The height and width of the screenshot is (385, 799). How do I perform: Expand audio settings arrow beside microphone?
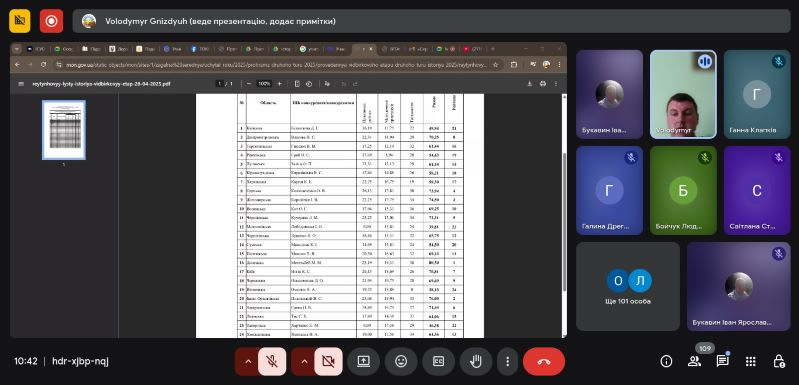pos(248,362)
